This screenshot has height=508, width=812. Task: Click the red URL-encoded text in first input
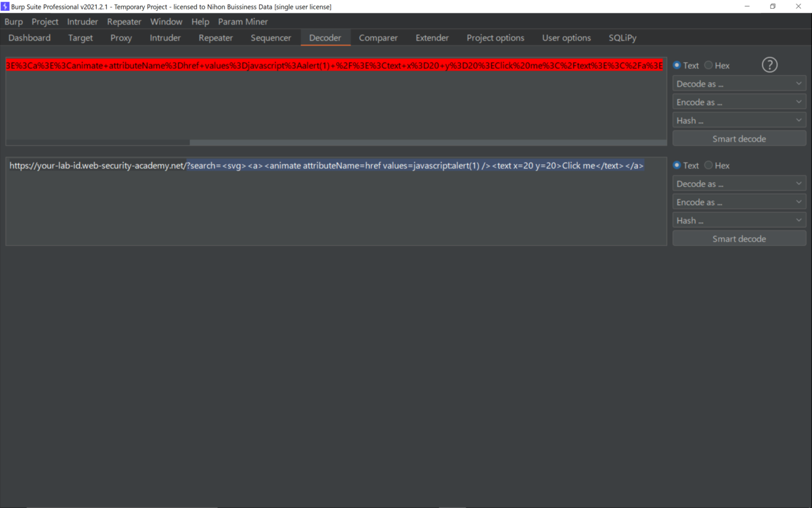pyautogui.click(x=334, y=66)
